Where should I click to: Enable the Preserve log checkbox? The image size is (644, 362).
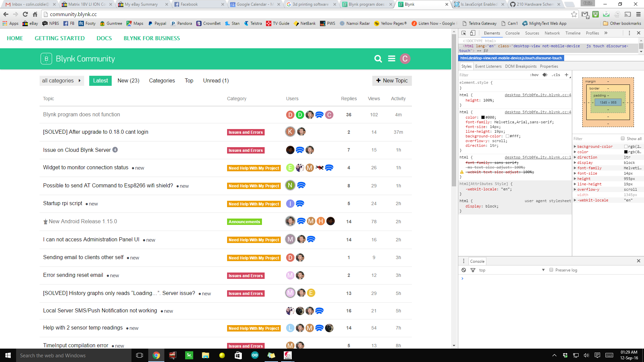pyautogui.click(x=551, y=270)
